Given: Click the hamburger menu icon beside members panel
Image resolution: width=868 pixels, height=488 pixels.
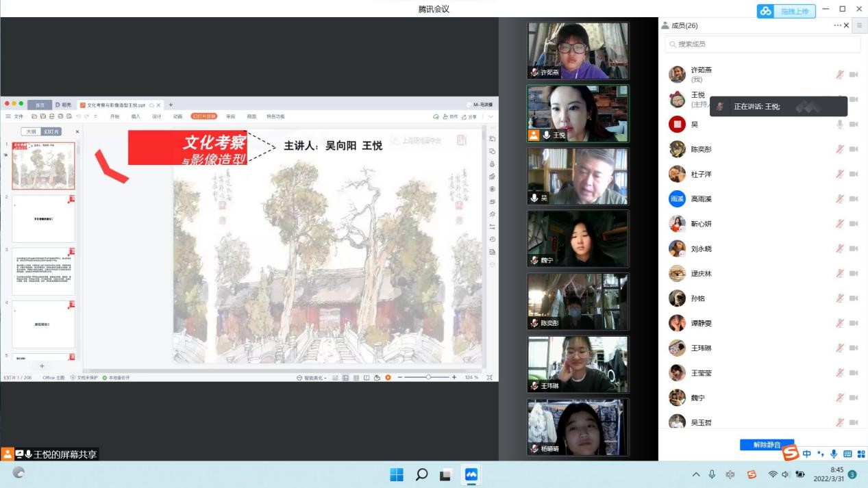Looking at the screenshot, I should 859,25.
